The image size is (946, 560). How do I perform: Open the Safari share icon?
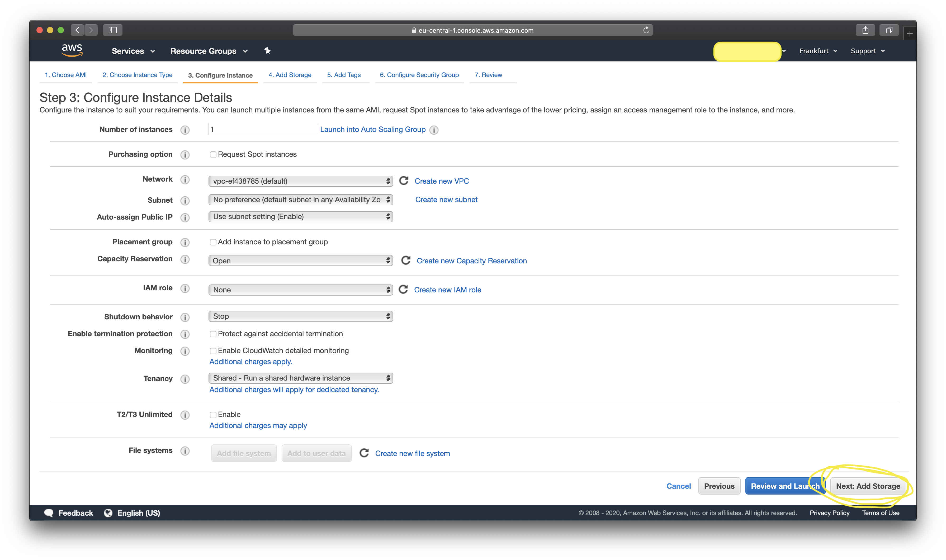point(865,30)
